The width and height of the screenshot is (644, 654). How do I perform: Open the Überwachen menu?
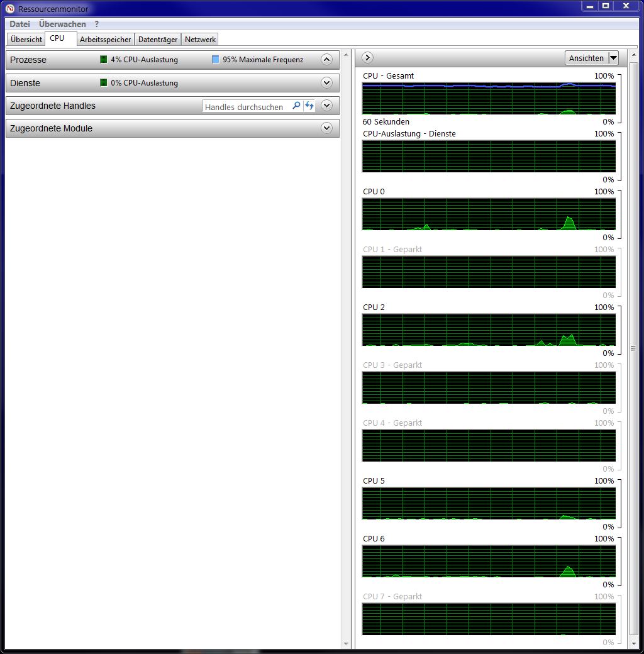tap(62, 24)
